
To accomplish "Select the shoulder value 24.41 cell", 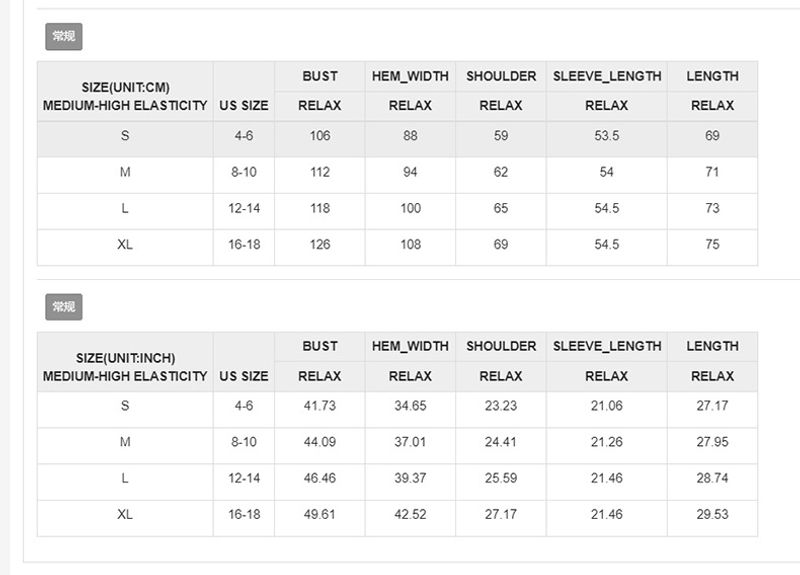I will [x=501, y=442].
